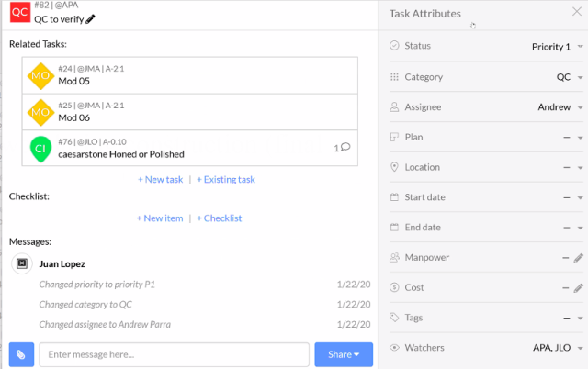Click the green CI marker icon
Image resolution: width=588 pixels, height=369 pixels.
(40, 148)
